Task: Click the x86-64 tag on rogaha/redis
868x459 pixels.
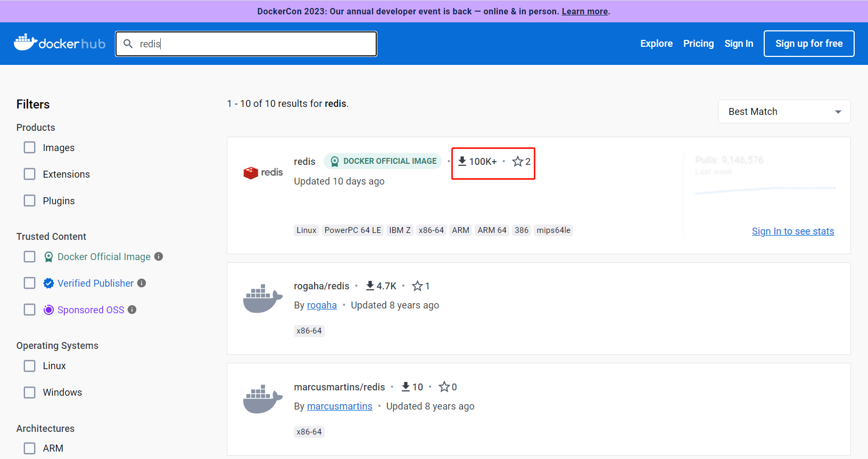Action: [309, 331]
